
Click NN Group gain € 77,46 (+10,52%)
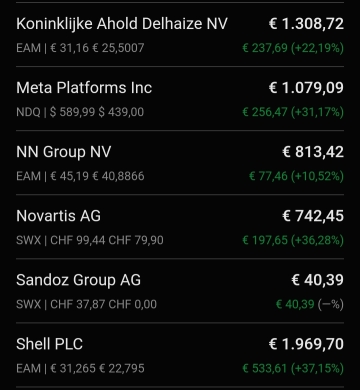point(296,176)
